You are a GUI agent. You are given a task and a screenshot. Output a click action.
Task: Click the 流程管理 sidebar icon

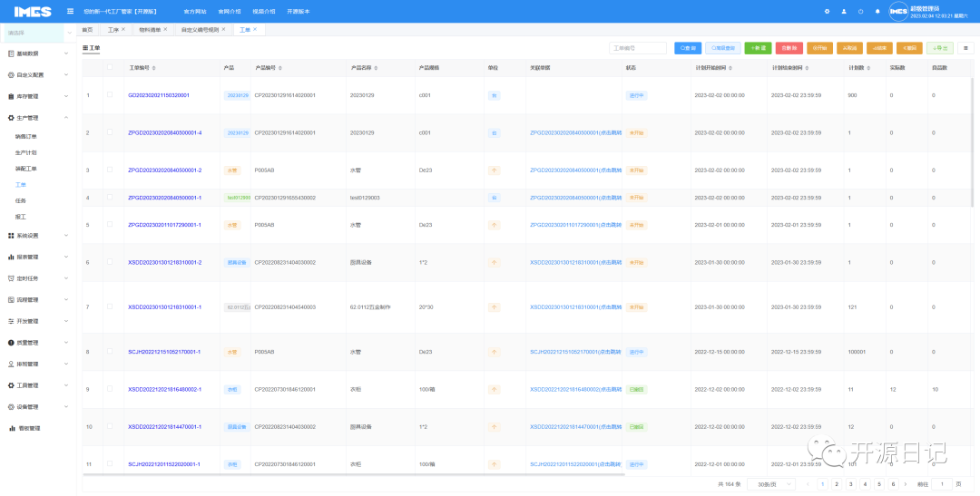[11, 300]
